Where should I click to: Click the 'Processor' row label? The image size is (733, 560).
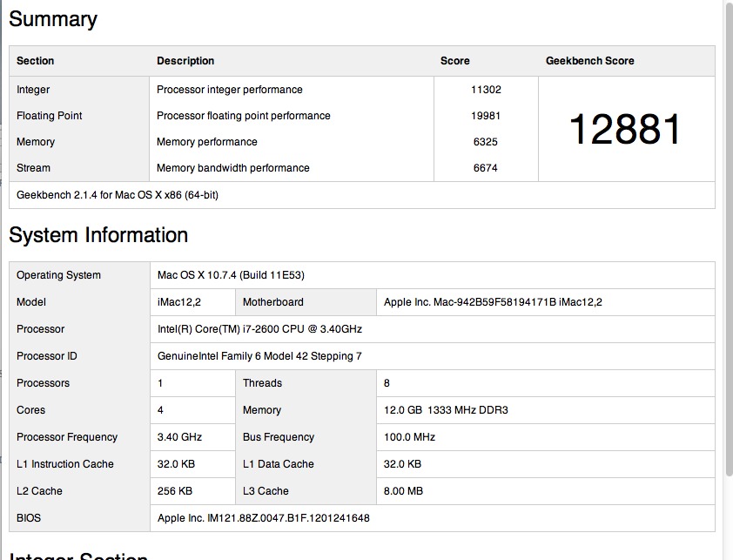pos(40,329)
